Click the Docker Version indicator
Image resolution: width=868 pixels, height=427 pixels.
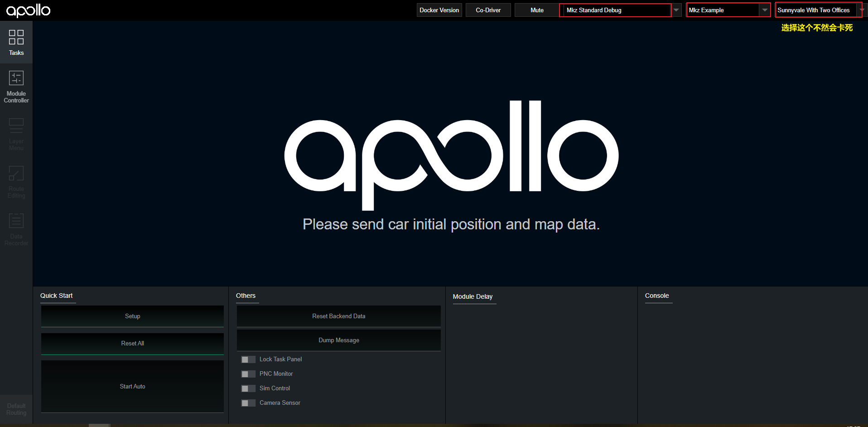[439, 10]
